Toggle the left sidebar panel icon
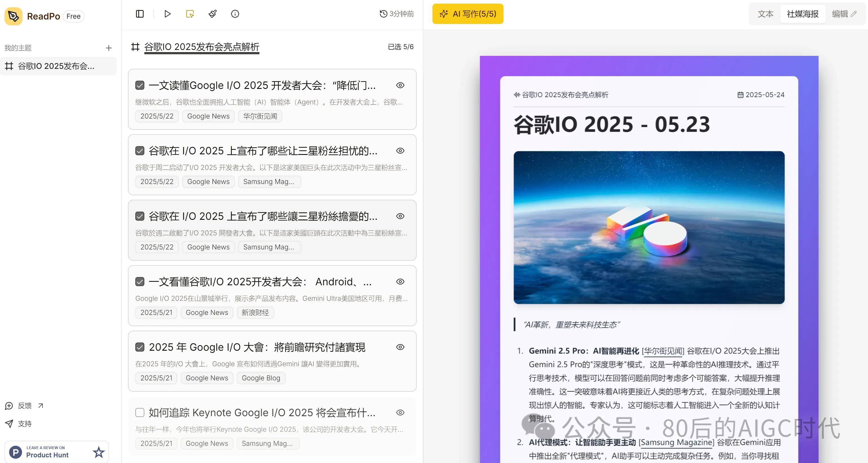This screenshot has height=463, width=868. click(140, 14)
